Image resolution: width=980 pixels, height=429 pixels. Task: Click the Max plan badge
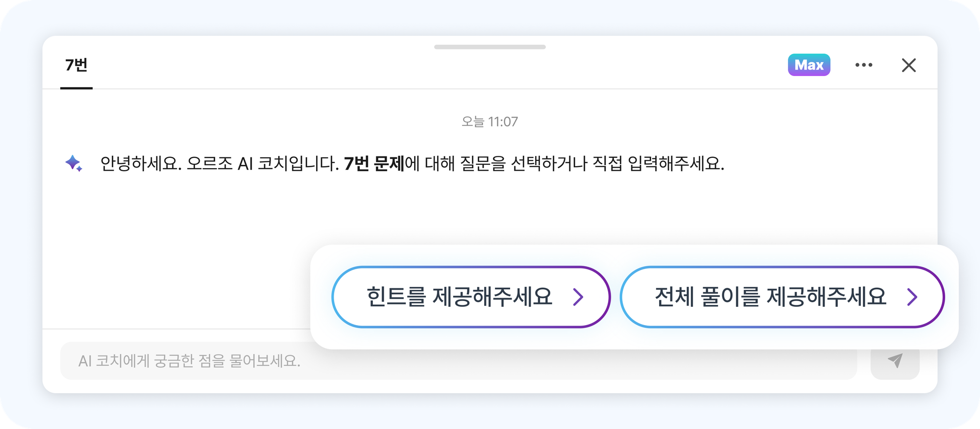[809, 65]
